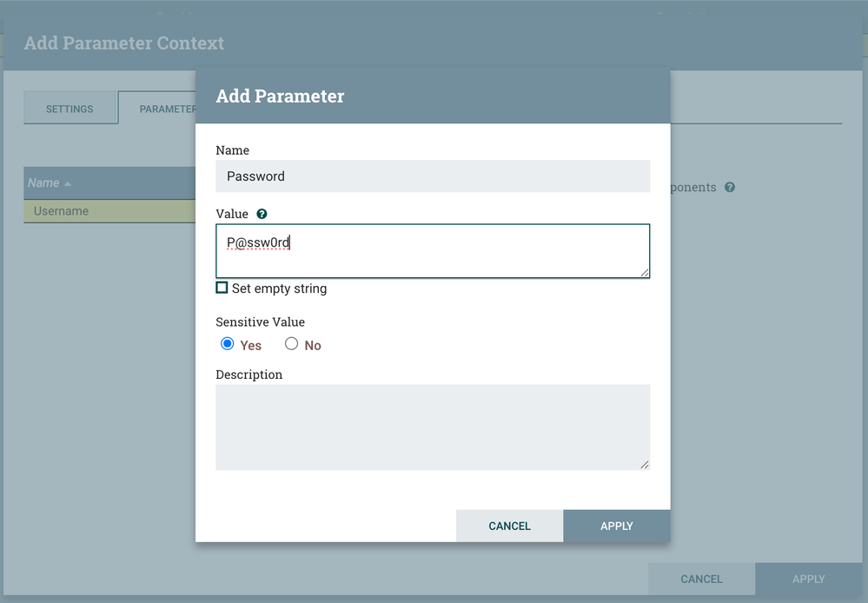The image size is (868, 603).
Task: Click the Add Parameter dialog title bar
Action: (432, 96)
